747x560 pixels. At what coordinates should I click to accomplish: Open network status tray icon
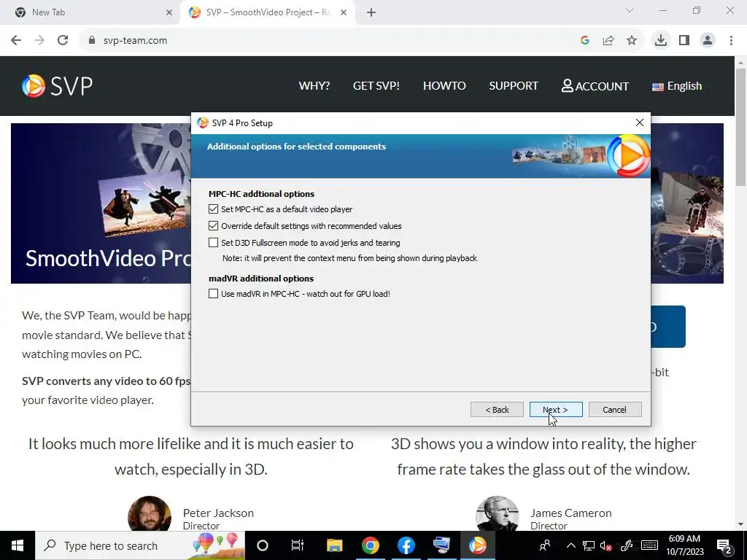point(589,545)
